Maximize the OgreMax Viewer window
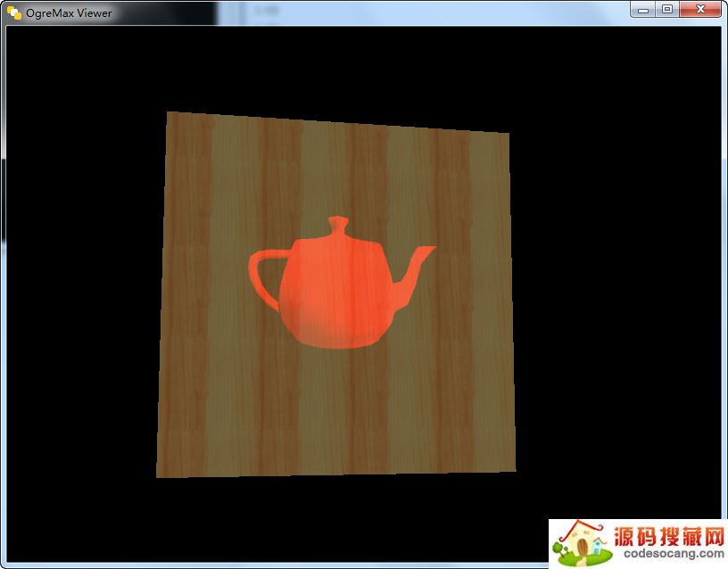Screen dimensions: 728x569 tap(667, 10)
